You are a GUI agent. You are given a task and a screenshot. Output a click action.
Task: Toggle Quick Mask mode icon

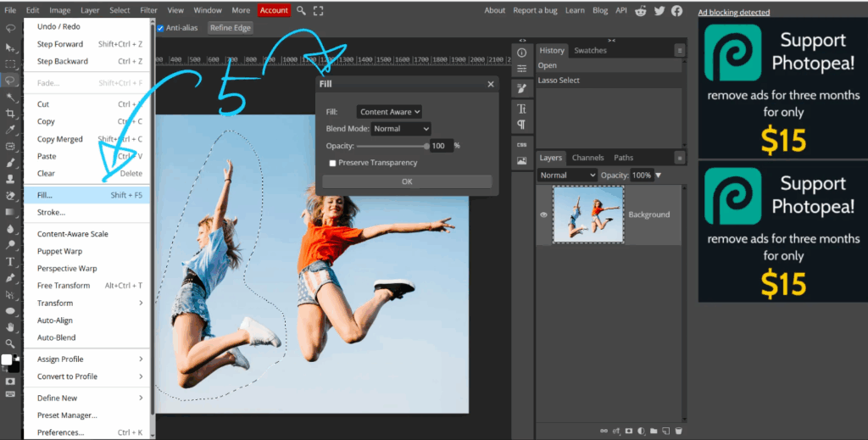(x=10, y=382)
